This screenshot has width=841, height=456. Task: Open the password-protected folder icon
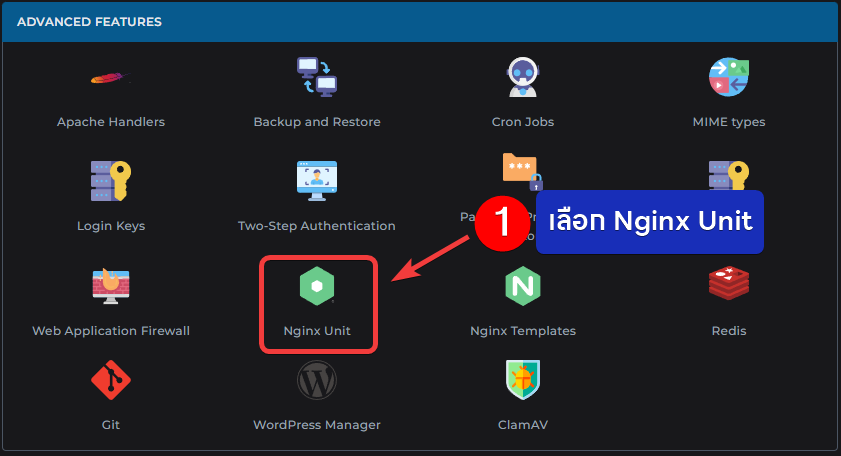(522, 172)
